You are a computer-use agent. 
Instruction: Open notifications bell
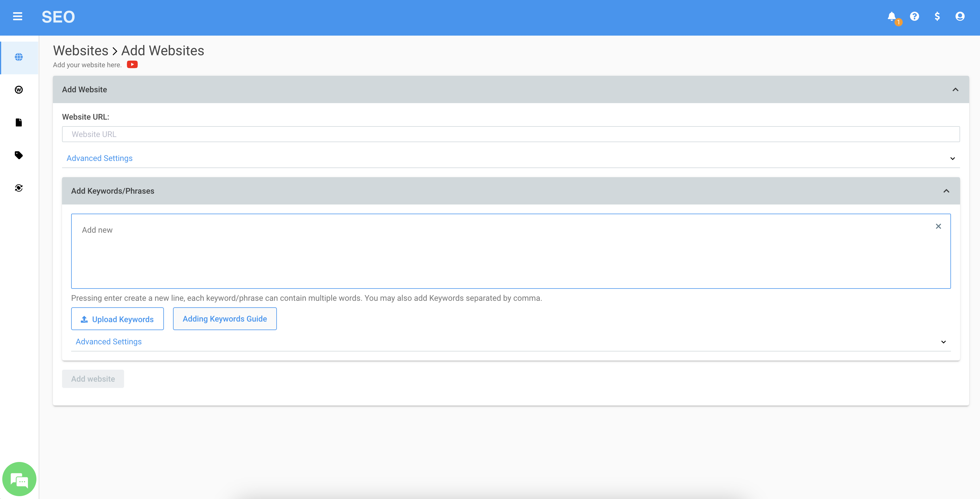[892, 17]
